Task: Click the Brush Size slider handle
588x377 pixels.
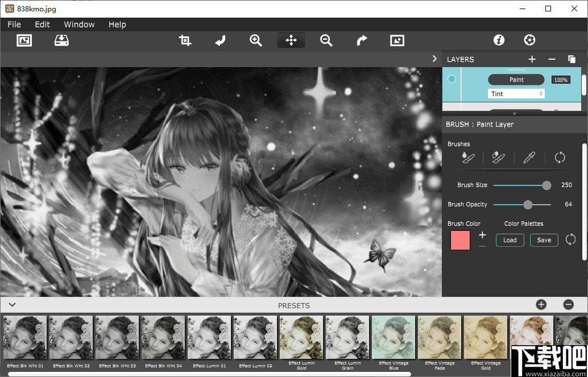Action: pos(546,185)
